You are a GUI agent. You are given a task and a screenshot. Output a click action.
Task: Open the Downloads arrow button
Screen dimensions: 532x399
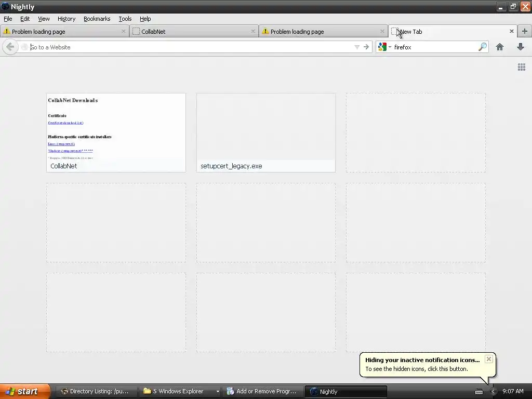coord(521,47)
